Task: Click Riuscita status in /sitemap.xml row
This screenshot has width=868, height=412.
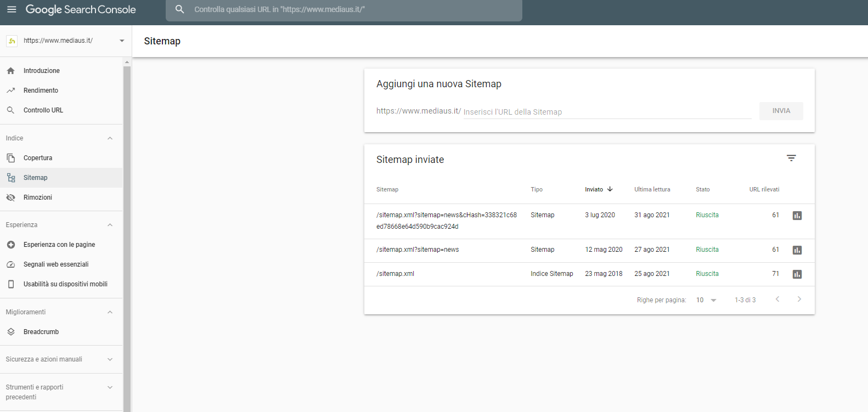Action: click(x=707, y=274)
